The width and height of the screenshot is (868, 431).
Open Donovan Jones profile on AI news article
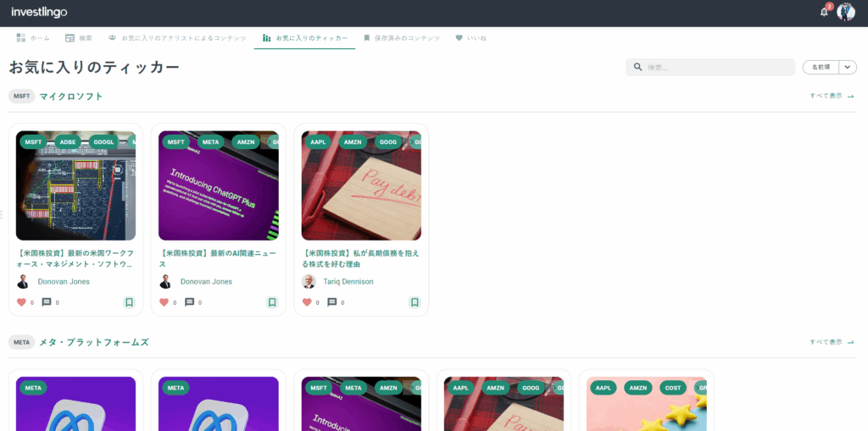[x=207, y=282]
